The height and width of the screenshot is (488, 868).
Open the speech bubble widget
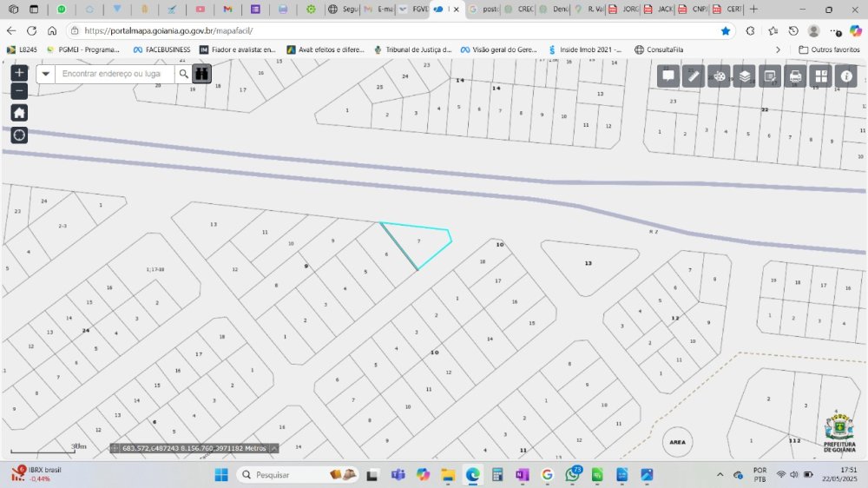[668, 76]
